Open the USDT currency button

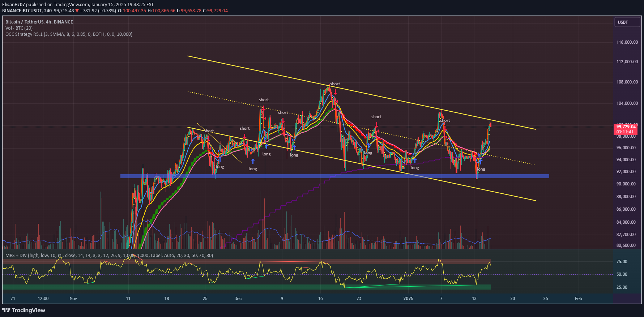point(627,22)
